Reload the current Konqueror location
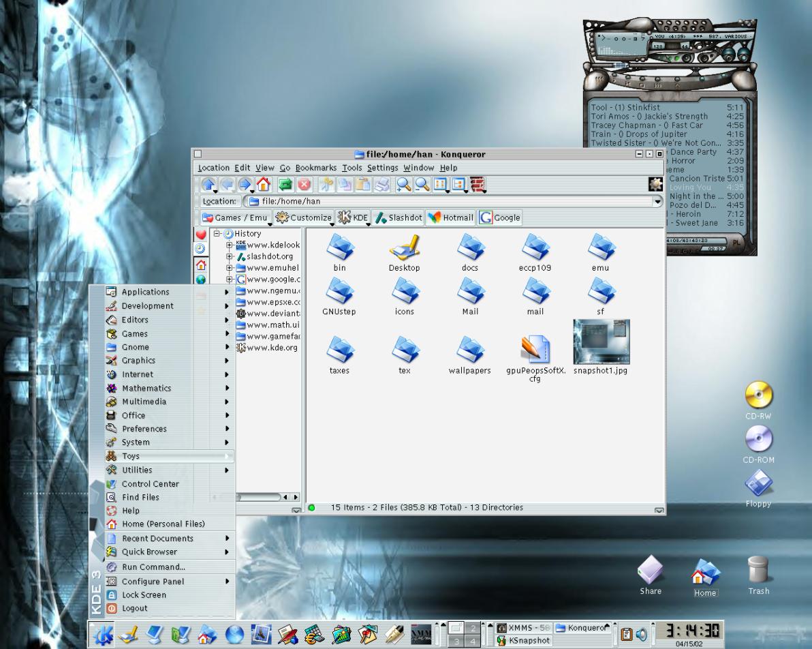812x649 pixels. click(x=285, y=184)
